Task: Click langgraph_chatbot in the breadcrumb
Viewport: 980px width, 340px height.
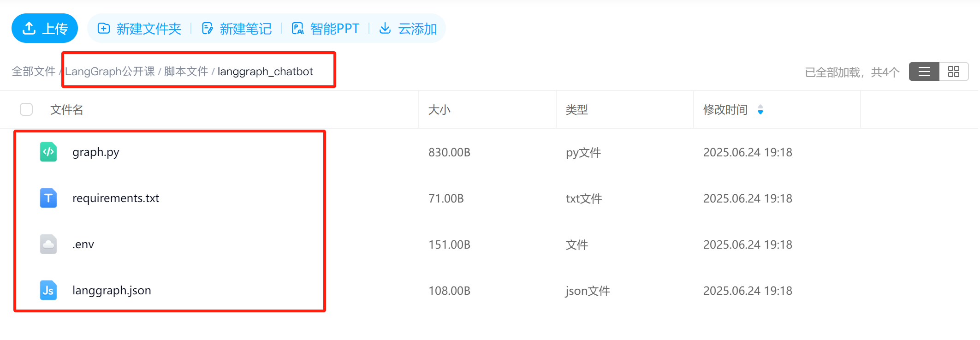Action: tap(265, 72)
